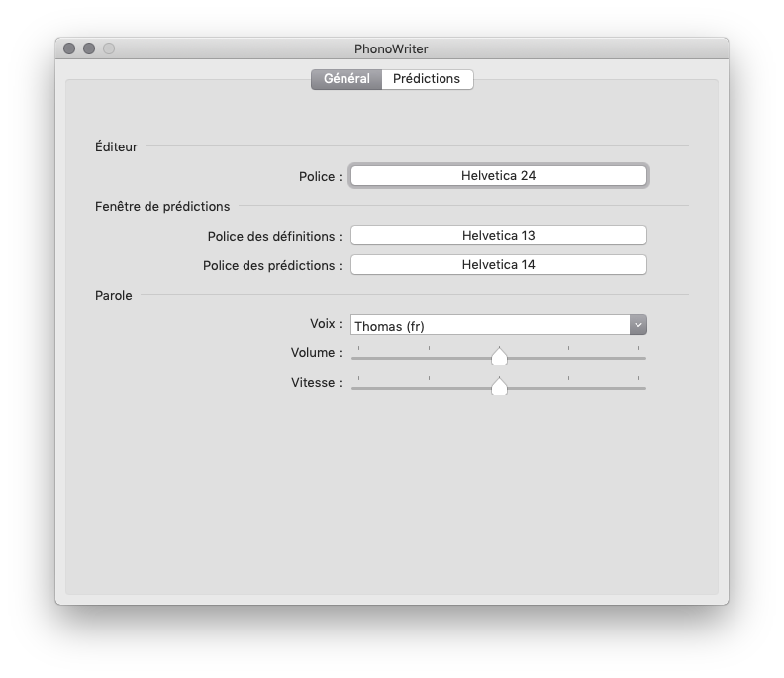
Task: Click the Police : label
Action: 321,176
